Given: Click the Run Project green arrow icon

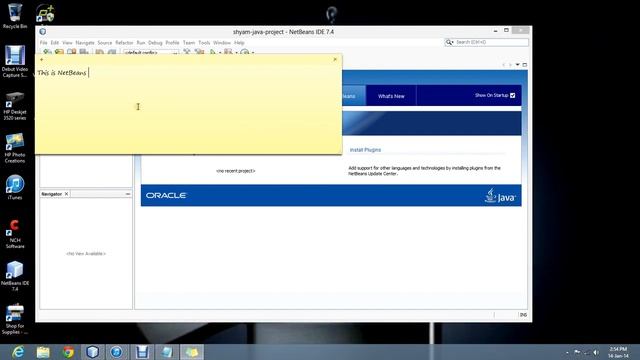Looking at the screenshot, I should (213, 52).
